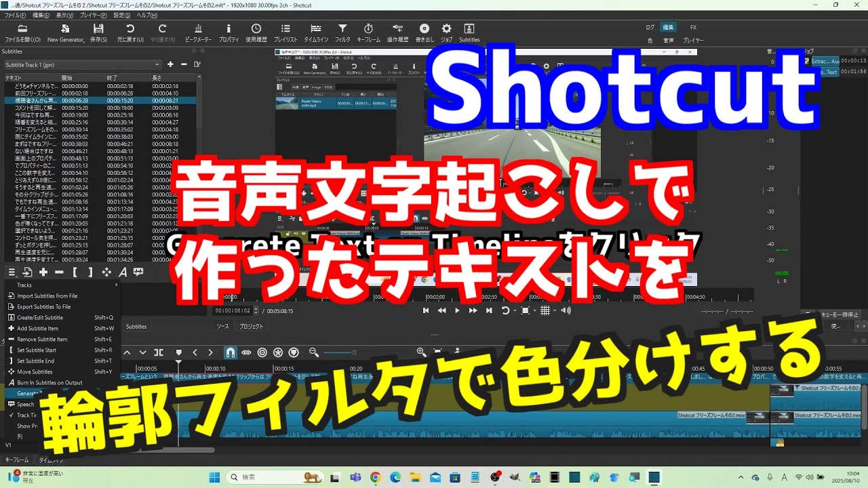
Task: Remove subtitle track with the minus icon
Action: pos(183,64)
